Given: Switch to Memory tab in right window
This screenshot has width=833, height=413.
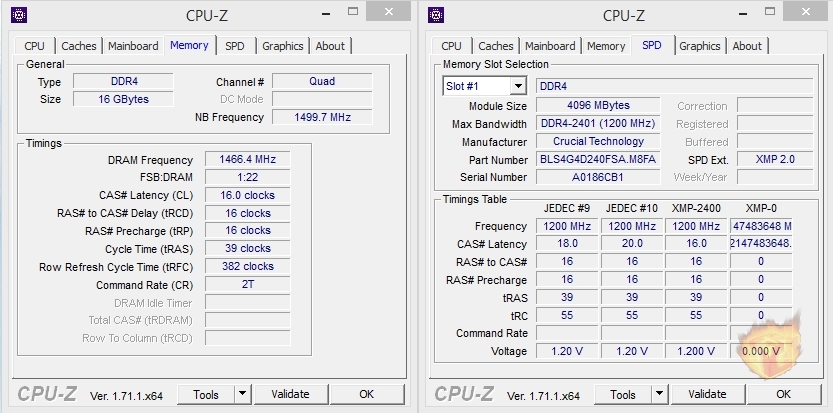Looking at the screenshot, I should click(606, 46).
